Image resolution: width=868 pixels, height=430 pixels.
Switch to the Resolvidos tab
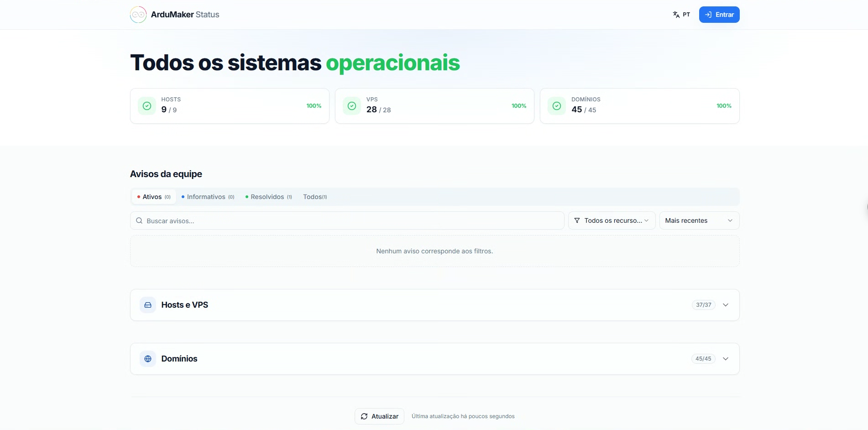[x=268, y=197]
